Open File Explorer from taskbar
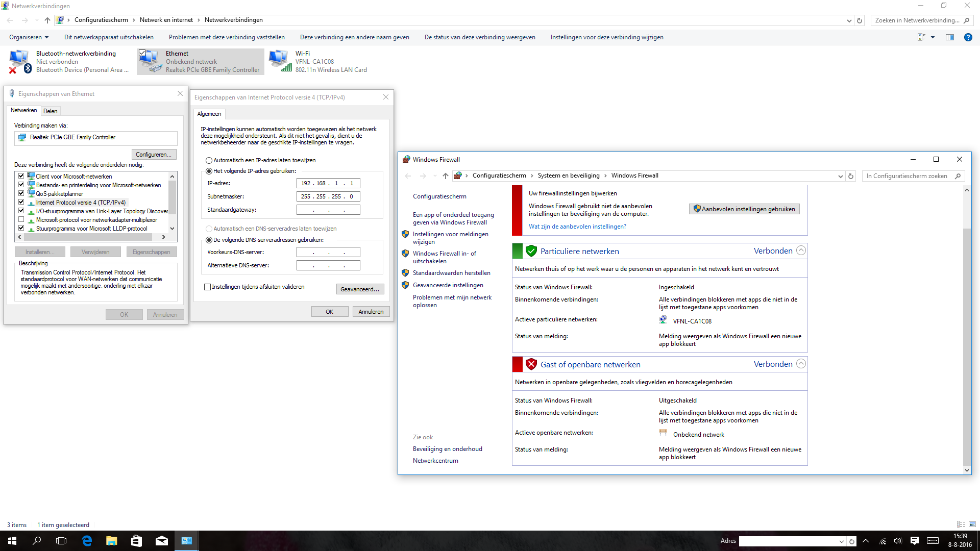The height and width of the screenshot is (551, 980). tap(111, 541)
